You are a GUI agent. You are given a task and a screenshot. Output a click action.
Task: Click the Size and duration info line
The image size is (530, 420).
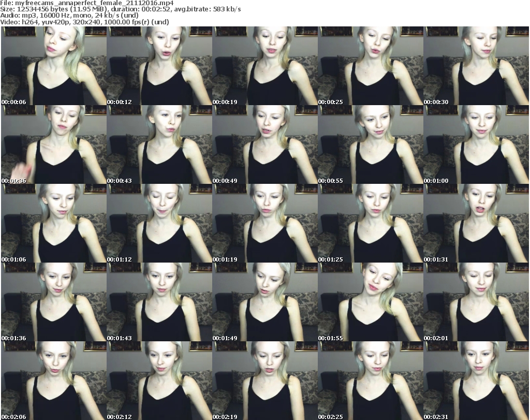(121, 9)
